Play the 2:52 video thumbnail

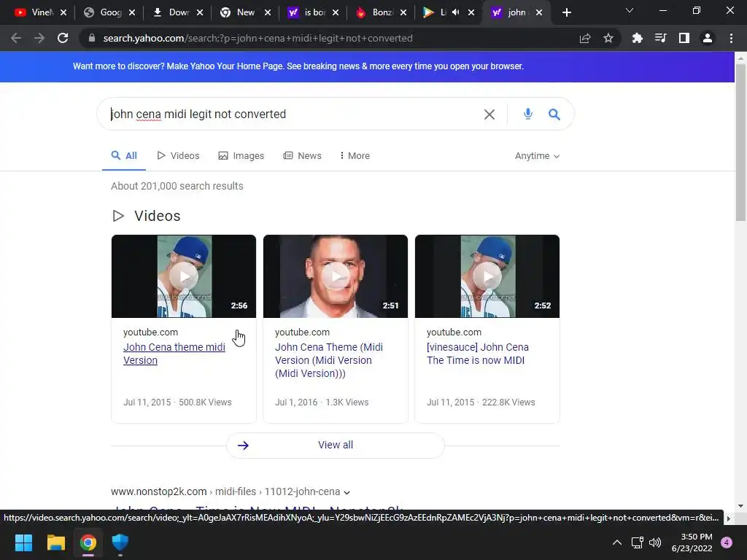487,276
